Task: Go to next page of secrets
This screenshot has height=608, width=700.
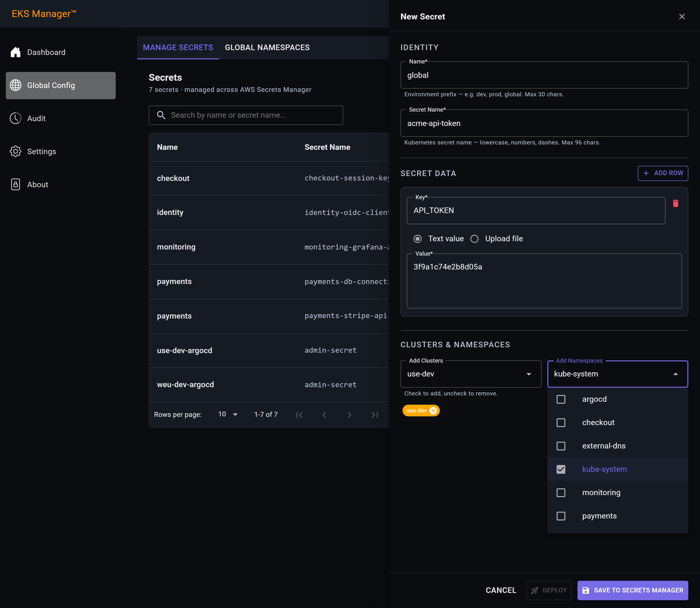Action: (349, 415)
